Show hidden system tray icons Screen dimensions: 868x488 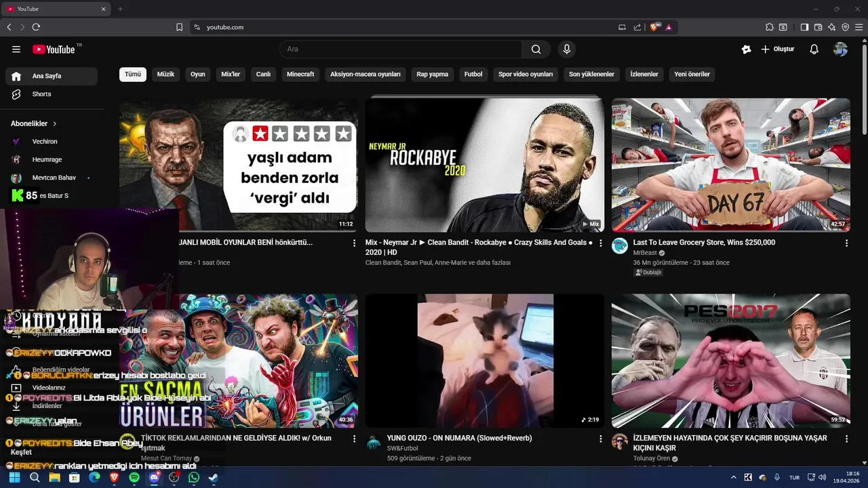click(733, 477)
